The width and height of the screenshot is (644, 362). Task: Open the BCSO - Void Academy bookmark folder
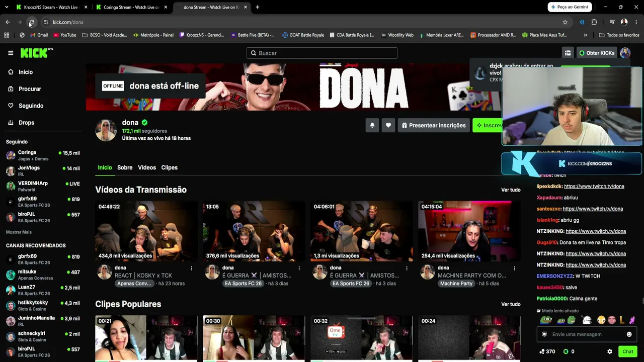(104, 35)
